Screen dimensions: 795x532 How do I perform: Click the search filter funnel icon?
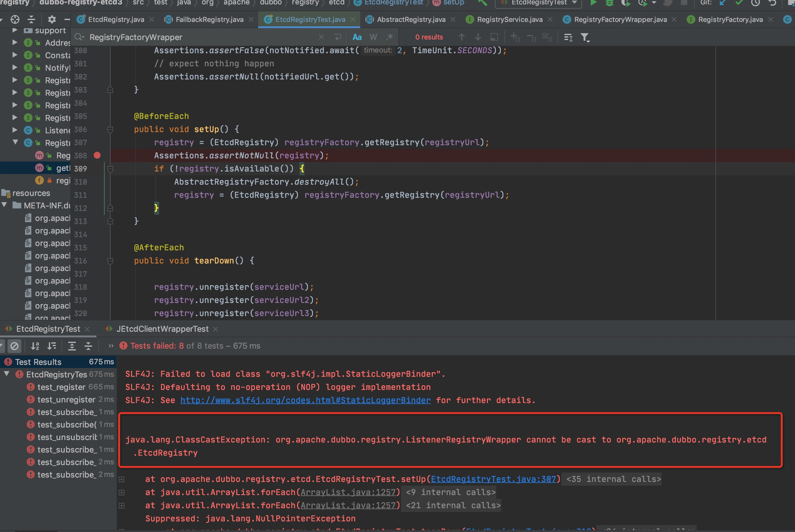(585, 37)
